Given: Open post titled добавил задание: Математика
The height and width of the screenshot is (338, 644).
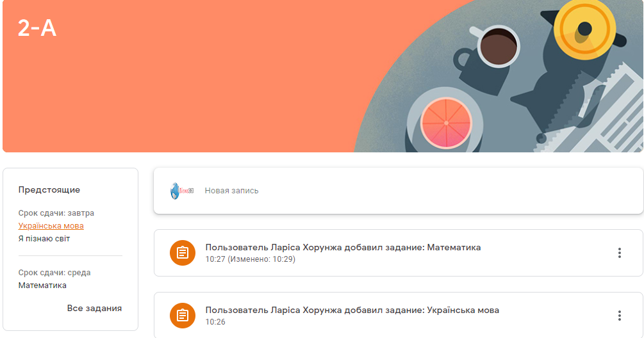Looking at the screenshot, I should [343, 247].
